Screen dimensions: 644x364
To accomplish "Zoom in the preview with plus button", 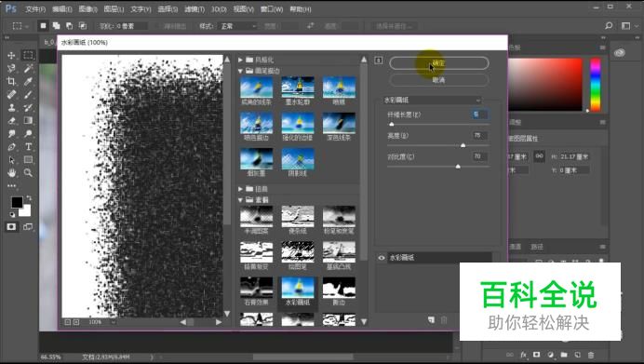I will coord(76,322).
